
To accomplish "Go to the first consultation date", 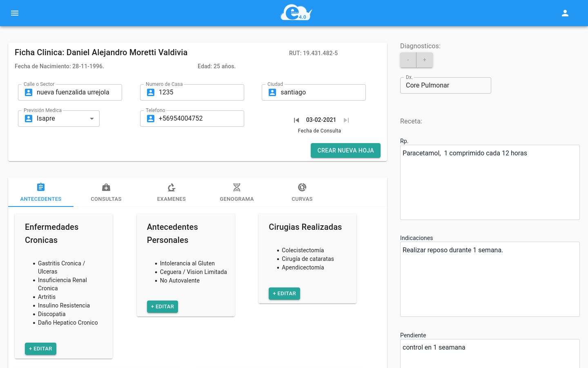I will click(x=296, y=120).
